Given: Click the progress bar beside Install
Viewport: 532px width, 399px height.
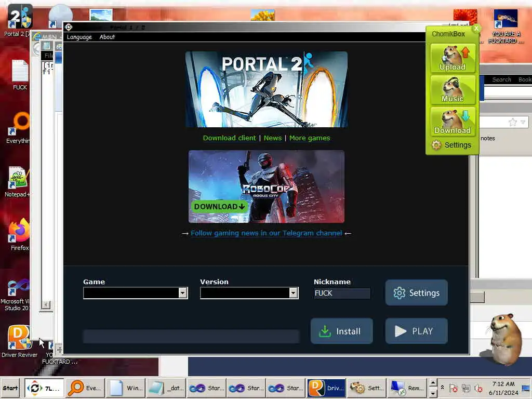Looking at the screenshot, I should pyautogui.click(x=191, y=336).
